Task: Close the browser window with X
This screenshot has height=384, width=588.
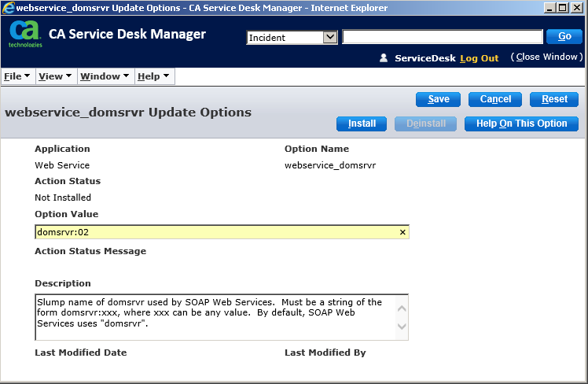Action: (x=576, y=8)
